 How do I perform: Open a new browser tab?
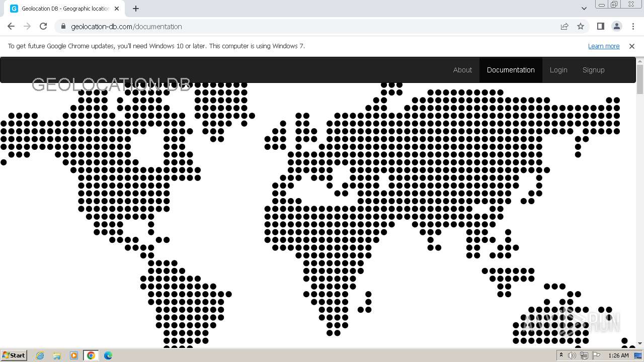136,9
